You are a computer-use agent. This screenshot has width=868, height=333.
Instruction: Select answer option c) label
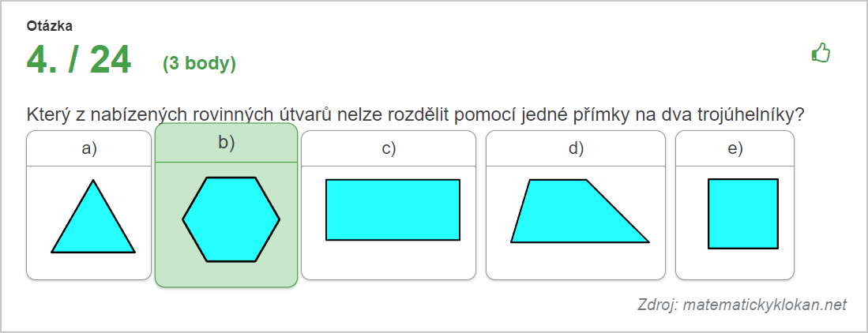point(389,148)
